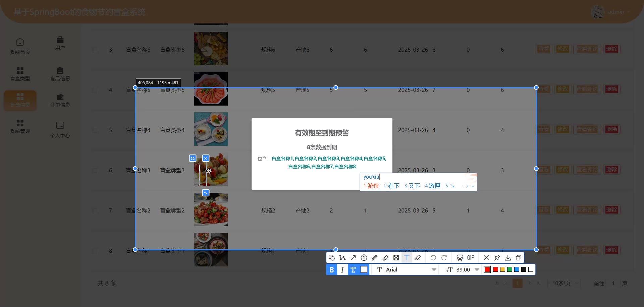Open the food thumbnail for 盲盒名称6
Image resolution: width=644 pixels, height=307 pixels.
point(211,49)
